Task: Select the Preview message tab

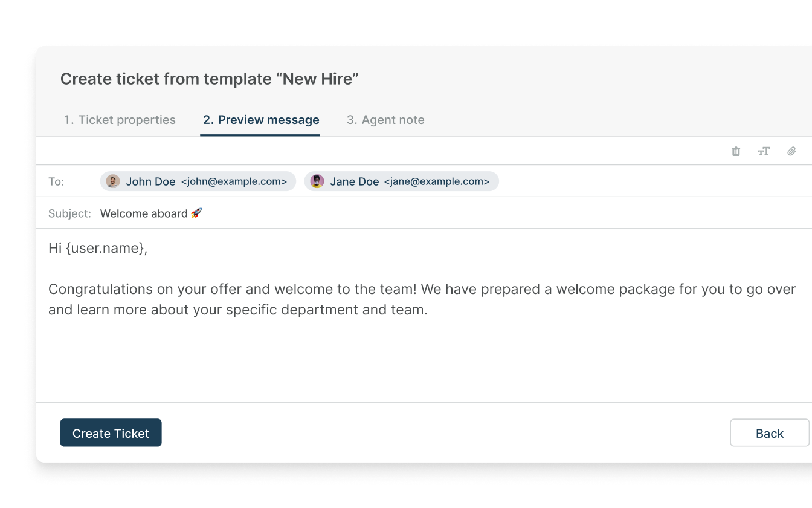Action: click(261, 120)
